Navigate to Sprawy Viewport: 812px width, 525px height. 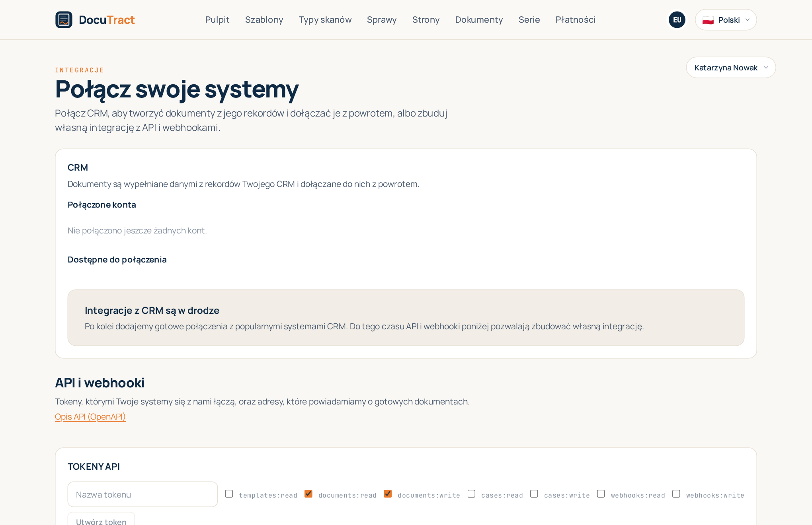(x=382, y=19)
